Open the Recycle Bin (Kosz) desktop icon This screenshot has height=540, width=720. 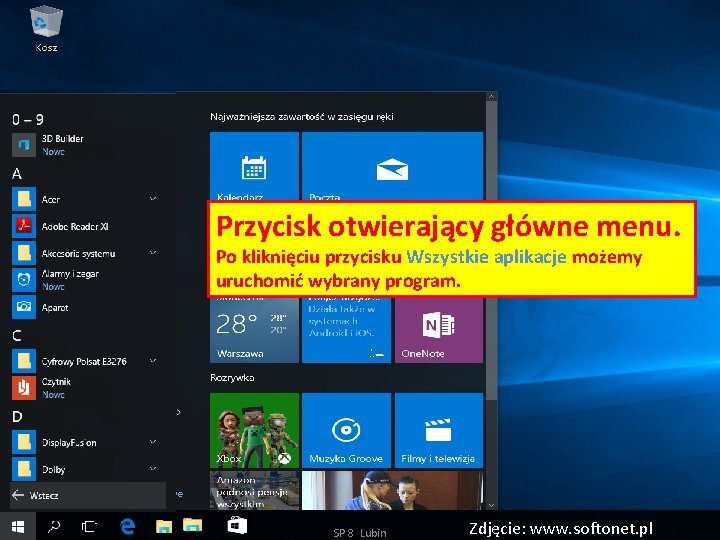coord(46,28)
